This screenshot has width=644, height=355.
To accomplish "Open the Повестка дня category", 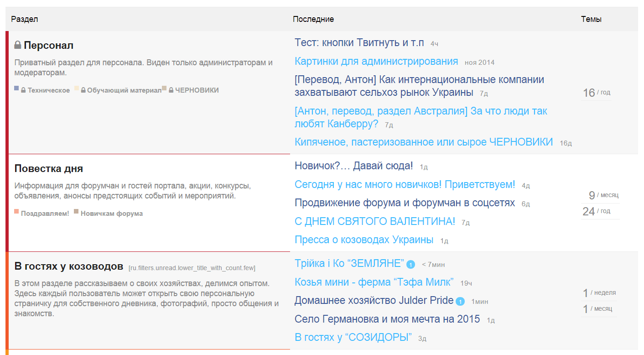I will 49,168.
